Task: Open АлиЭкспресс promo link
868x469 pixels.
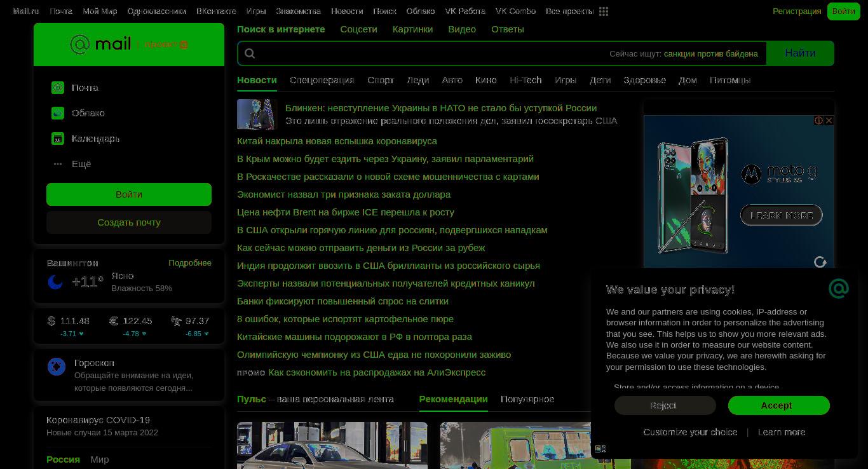Action: 377,372
